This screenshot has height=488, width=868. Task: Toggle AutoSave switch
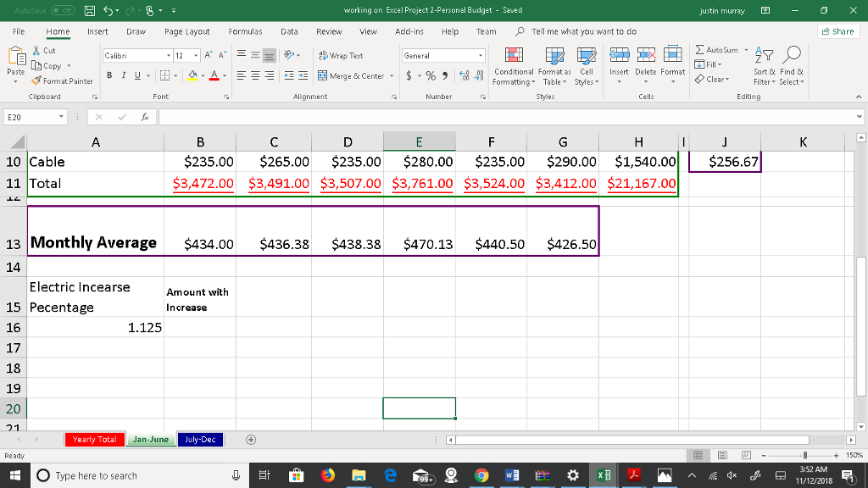coord(63,10)
